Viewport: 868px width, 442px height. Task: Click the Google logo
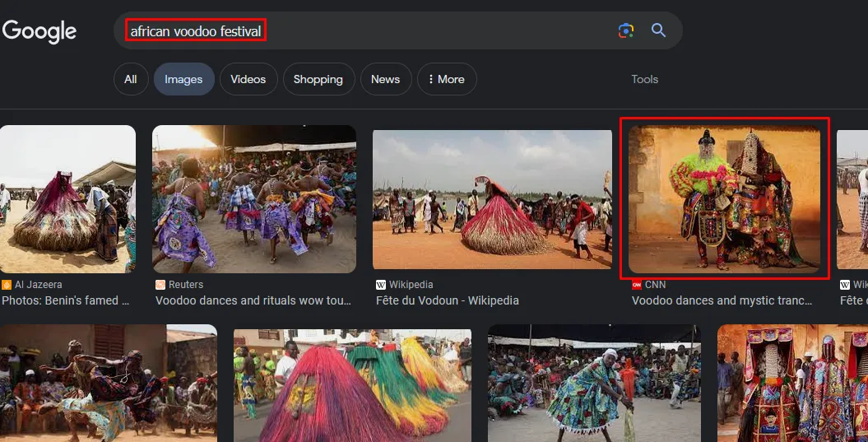39,31
